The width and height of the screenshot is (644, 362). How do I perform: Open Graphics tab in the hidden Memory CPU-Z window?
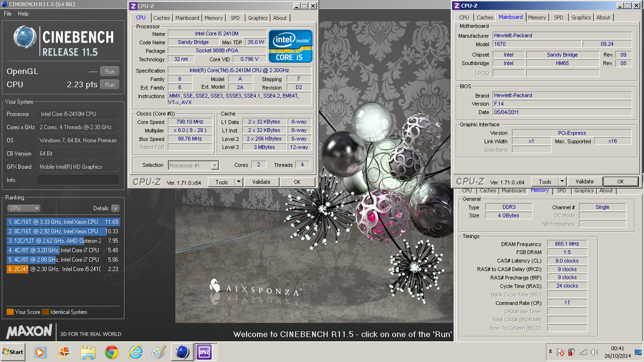(584, 191)
